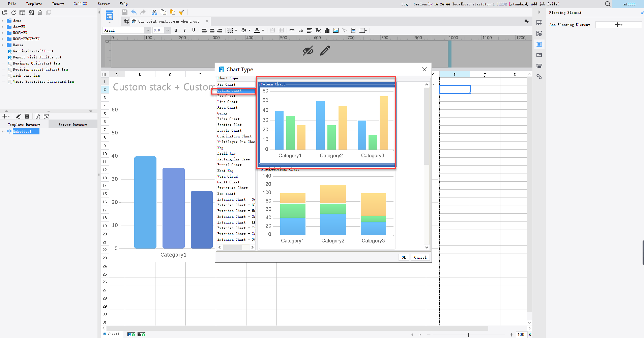Insert a formula with the F(x) icon
The height and width of the screenshot is (338, 644).
[318, 30]
